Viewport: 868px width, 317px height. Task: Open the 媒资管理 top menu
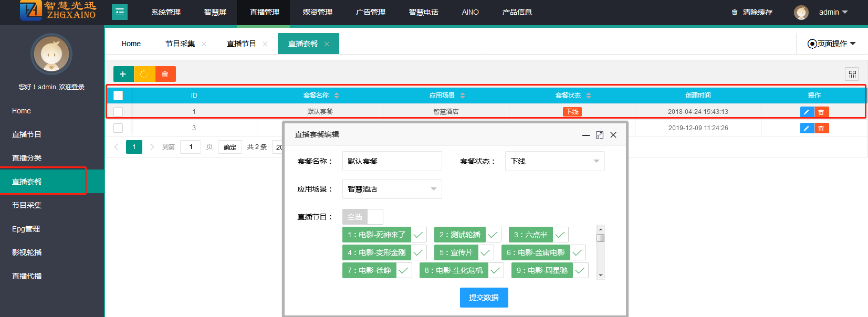click(x=317, y=12)
